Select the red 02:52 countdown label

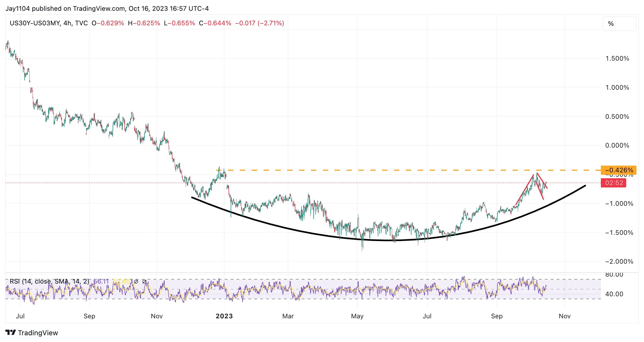(614, 183)
